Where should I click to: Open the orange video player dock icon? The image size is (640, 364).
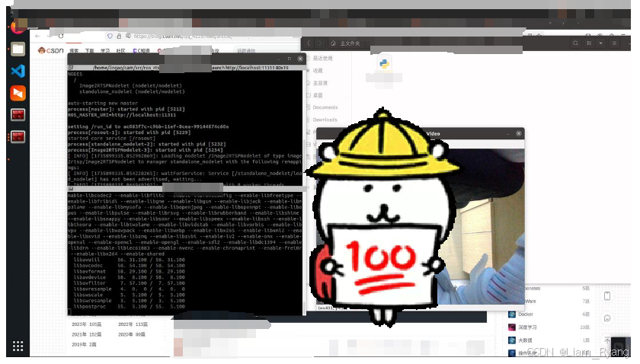click(x=18, y=93)
